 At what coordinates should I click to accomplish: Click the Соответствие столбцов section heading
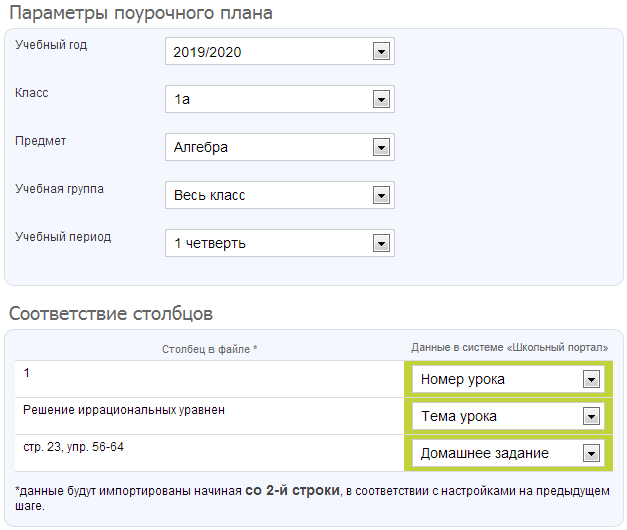[110, 314]
